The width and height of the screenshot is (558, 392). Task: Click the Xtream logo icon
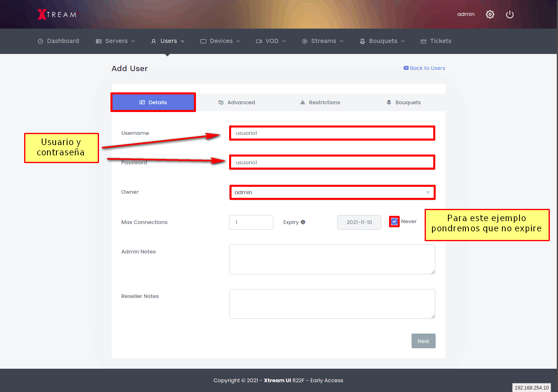(x=42, y=14)
